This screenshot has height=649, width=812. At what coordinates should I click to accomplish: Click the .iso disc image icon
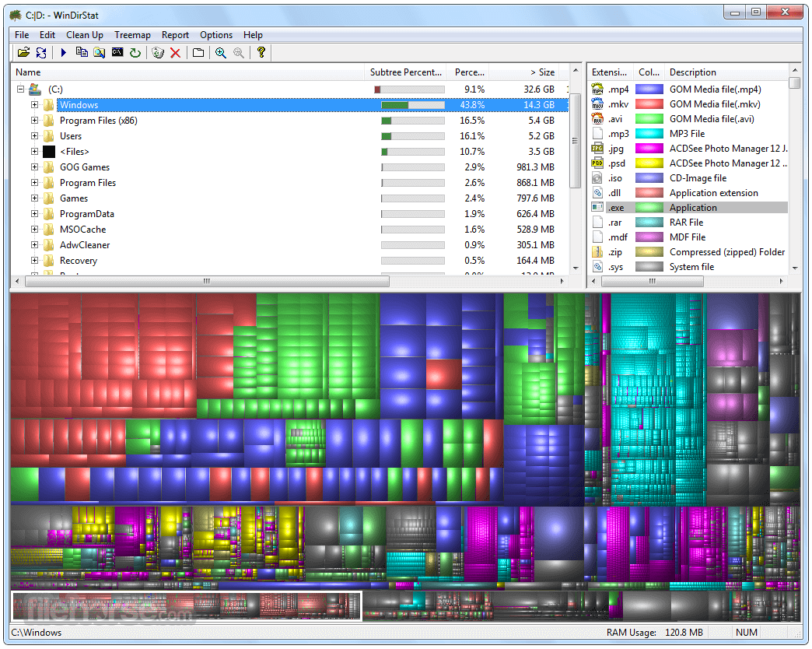pos(597,178)
